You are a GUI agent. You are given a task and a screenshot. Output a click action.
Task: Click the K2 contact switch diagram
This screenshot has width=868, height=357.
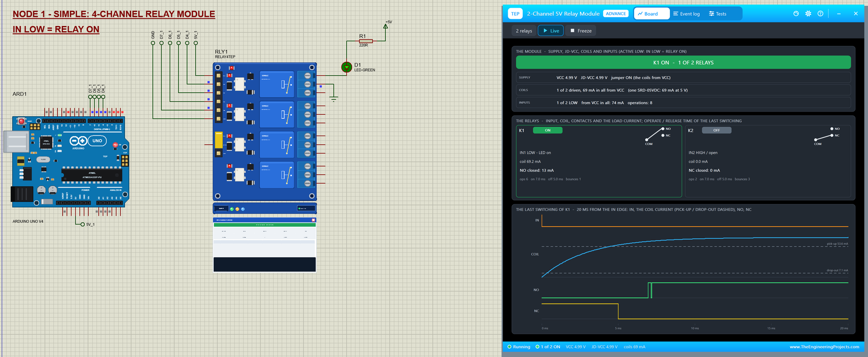(827, 136)
